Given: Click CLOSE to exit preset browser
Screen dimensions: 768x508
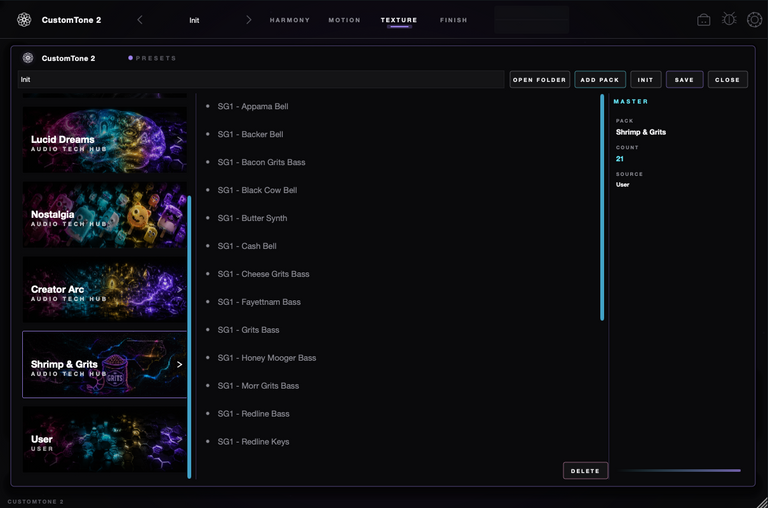Looking at the screenshot, I should [727, 79].
